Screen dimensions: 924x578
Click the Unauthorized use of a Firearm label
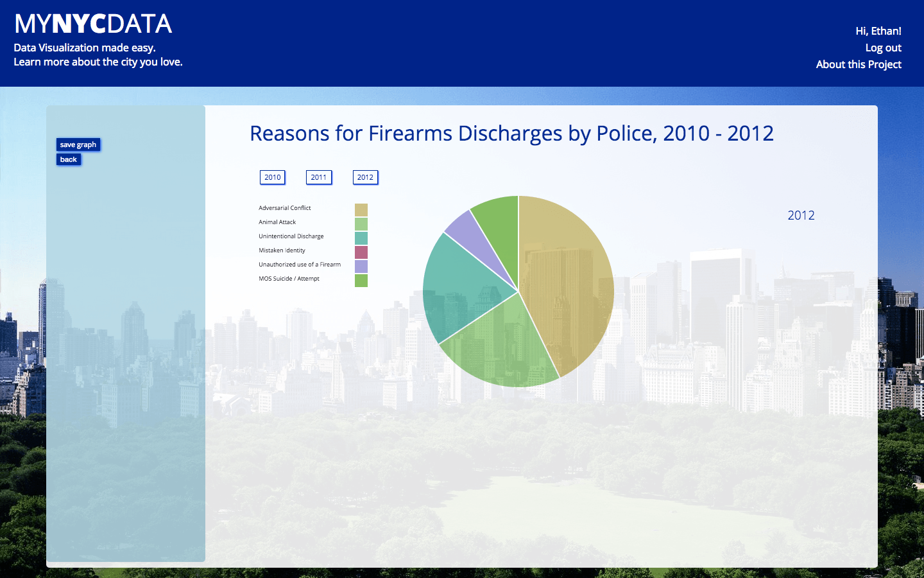tap(300, 265)
